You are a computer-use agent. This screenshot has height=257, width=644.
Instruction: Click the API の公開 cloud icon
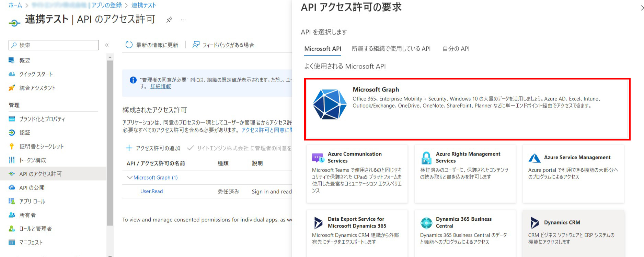tap(12, 187)
